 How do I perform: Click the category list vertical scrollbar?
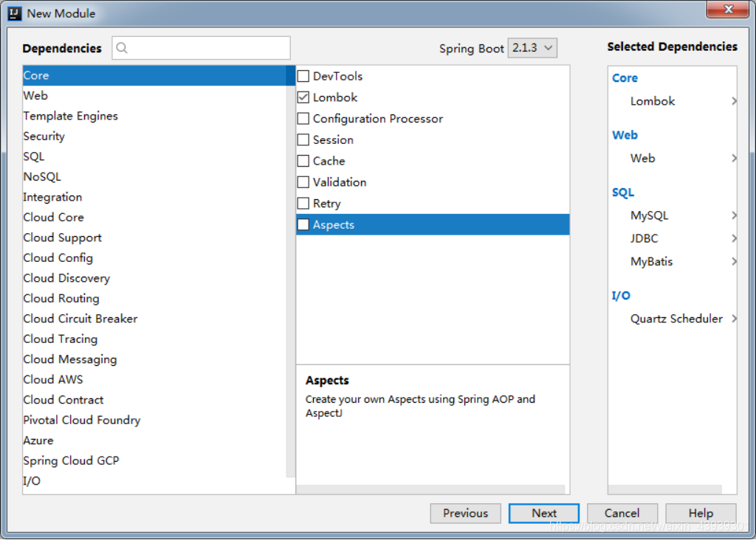click(x=291, y=271)
